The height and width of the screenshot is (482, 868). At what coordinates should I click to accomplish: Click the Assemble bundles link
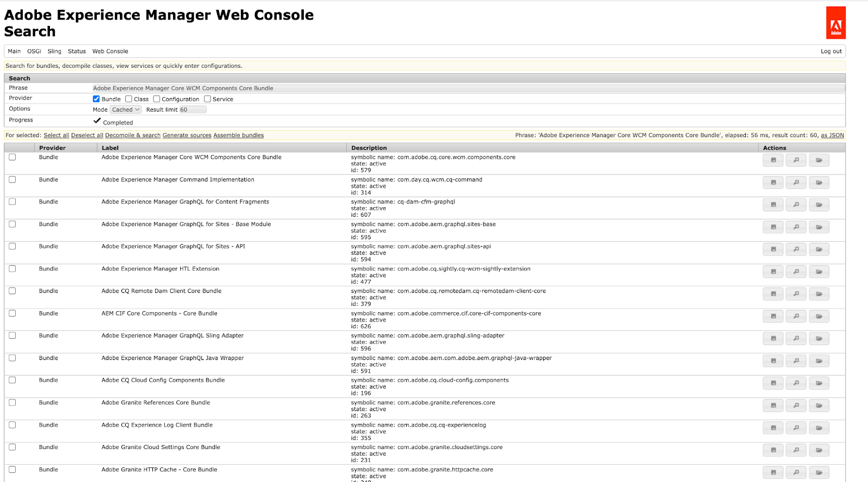click(239, 136)
